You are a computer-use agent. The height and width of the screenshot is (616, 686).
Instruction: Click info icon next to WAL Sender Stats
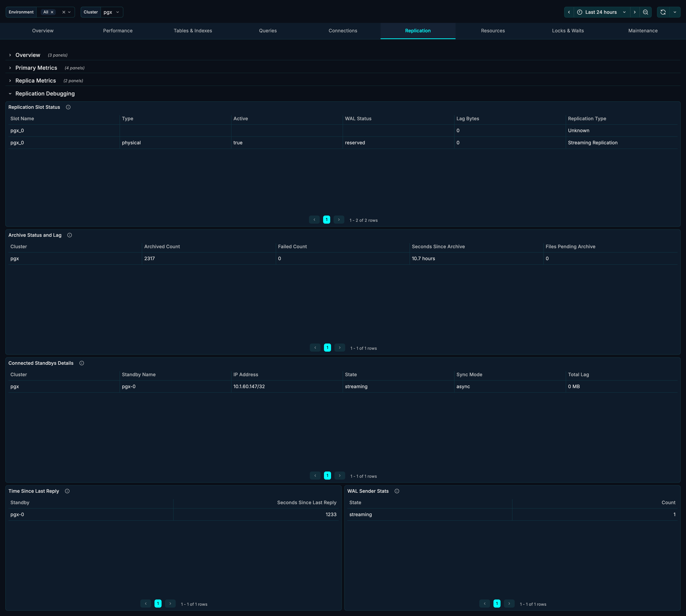tap(397, 491)
